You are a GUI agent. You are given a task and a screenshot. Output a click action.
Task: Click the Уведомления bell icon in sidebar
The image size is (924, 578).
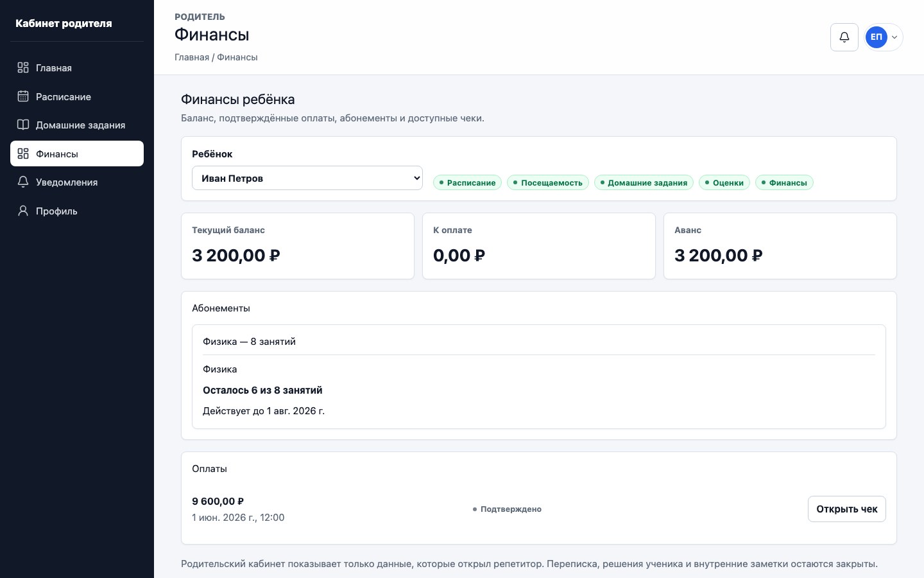23,182
